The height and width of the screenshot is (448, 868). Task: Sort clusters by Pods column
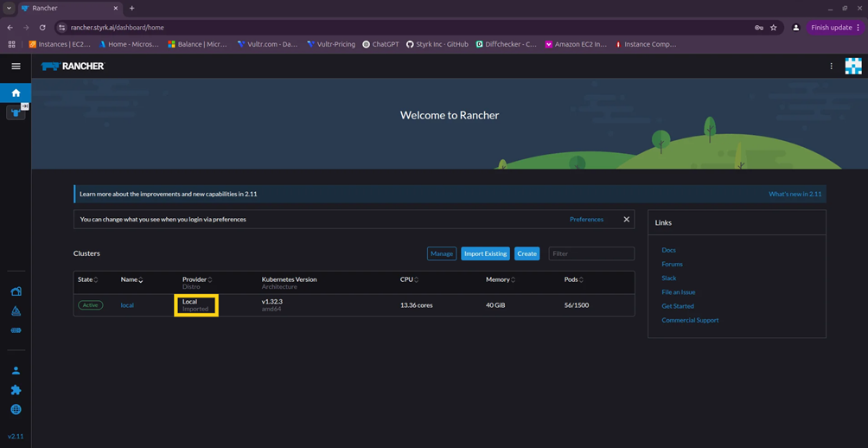(x=573, y=279)
